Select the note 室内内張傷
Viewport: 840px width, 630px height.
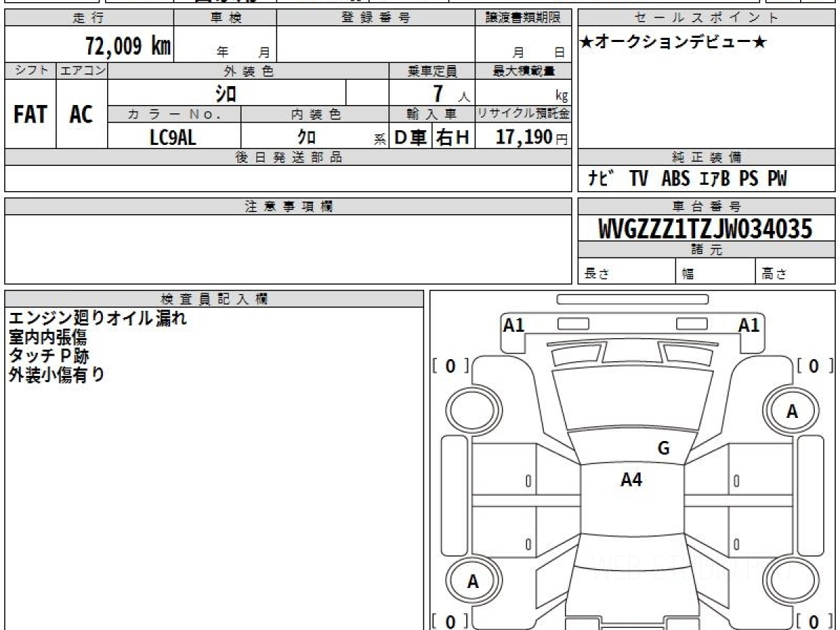coord(48,337)
